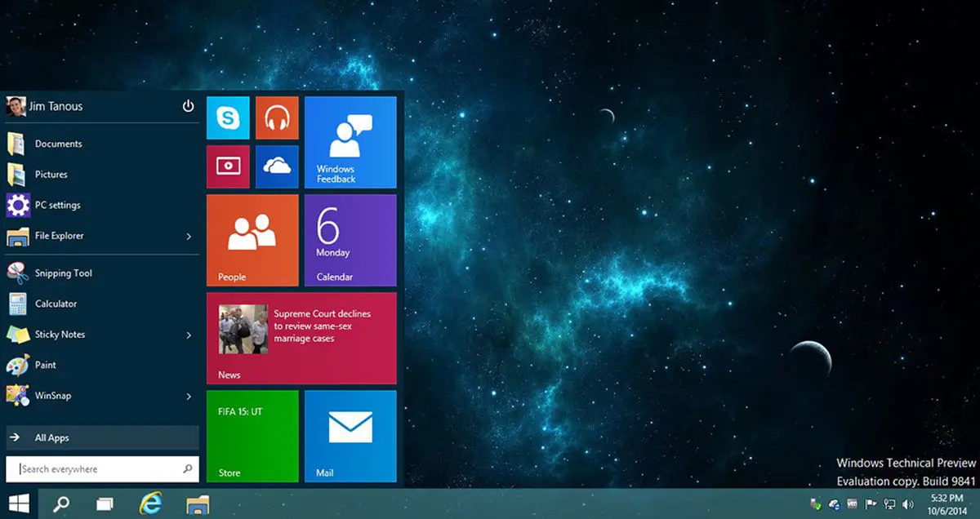
Task: Open the Windows Feedback tile
Action: point(350,142)
